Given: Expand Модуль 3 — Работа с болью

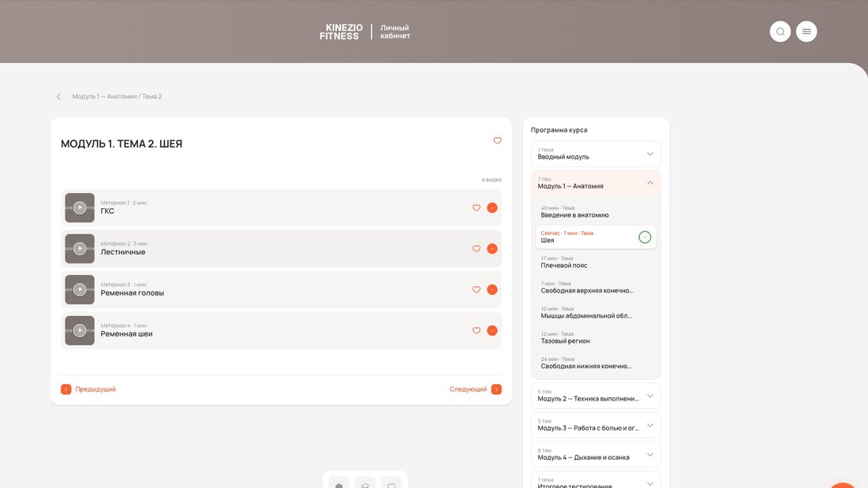Looking at the screenshot, I should 596,426.
